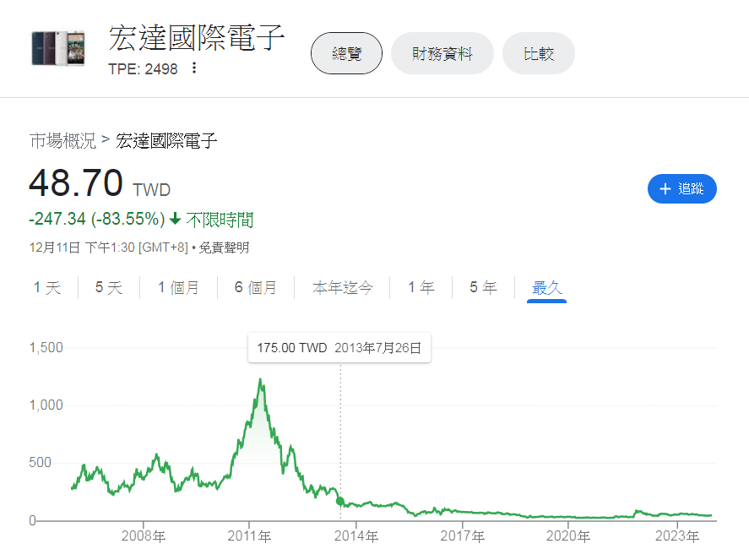Switch chart to 6 個月 range
The image size is (749, 560).
(256, 287)
